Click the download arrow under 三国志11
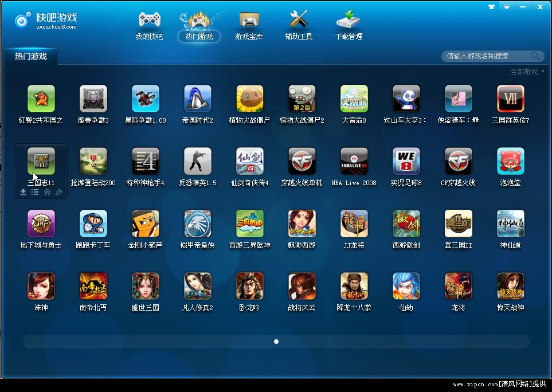This screenshot has height=392, width=552. [24, 192]
